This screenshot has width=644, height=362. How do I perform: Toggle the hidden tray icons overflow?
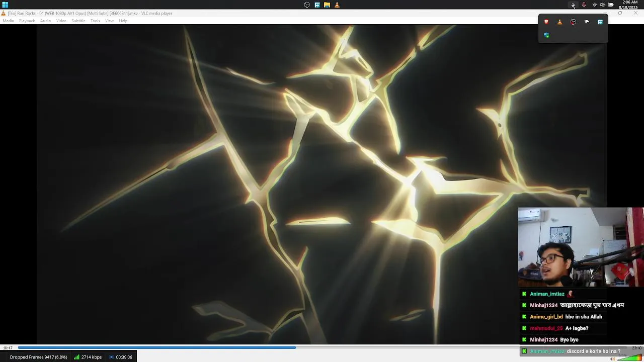tap(573, 5)
